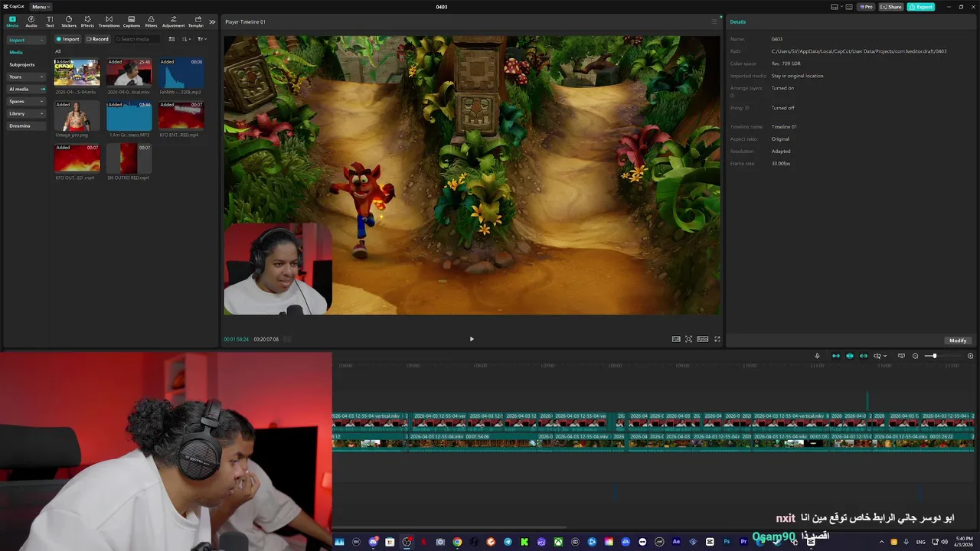Play the preview in Player
The image size is (980, 551).
click(472, 339)
